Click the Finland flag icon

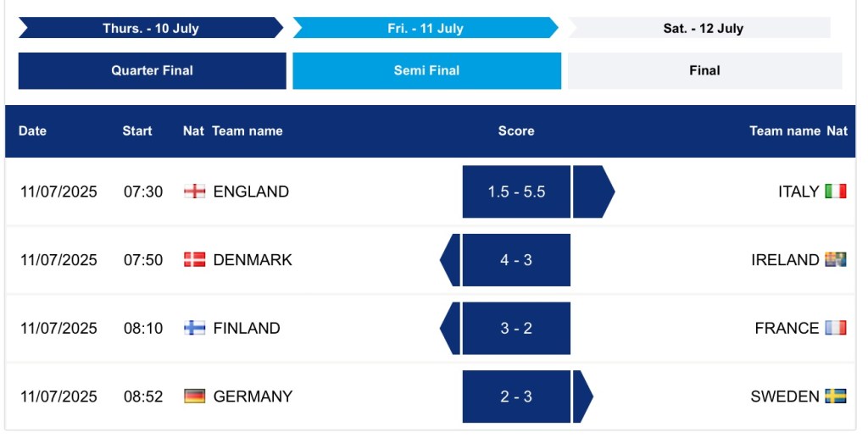(x=194, y=328)
